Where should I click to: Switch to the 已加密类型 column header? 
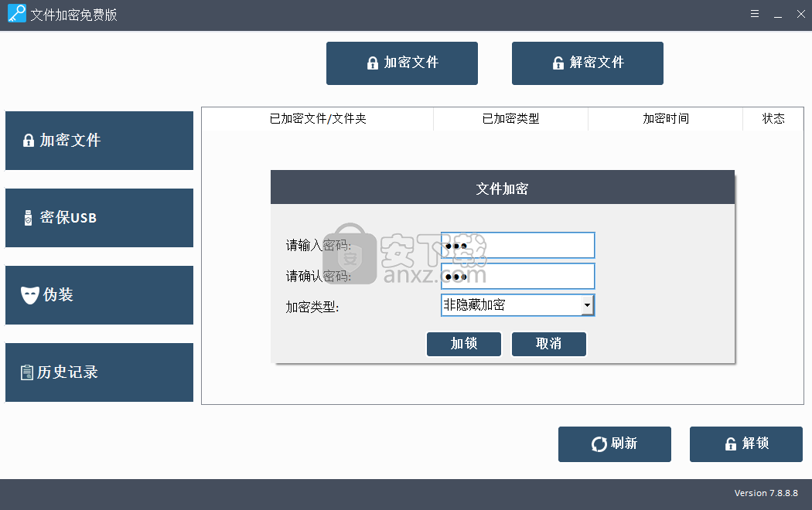click(x=510, y=119)
